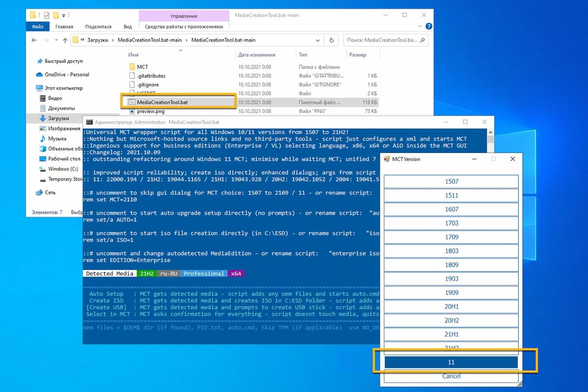Open Customize Quick Access Toolbar dropdown
The image size is (588, 392).
tap(63, 15)
